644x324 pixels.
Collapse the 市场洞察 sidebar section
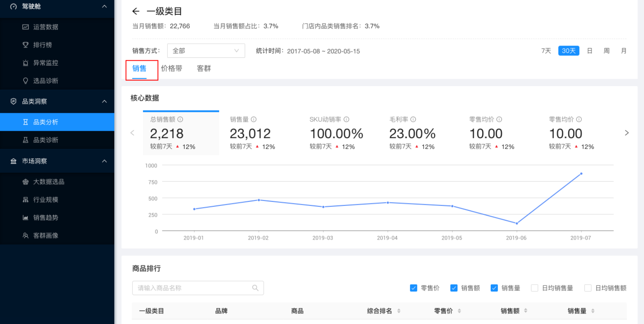[104, 161]
